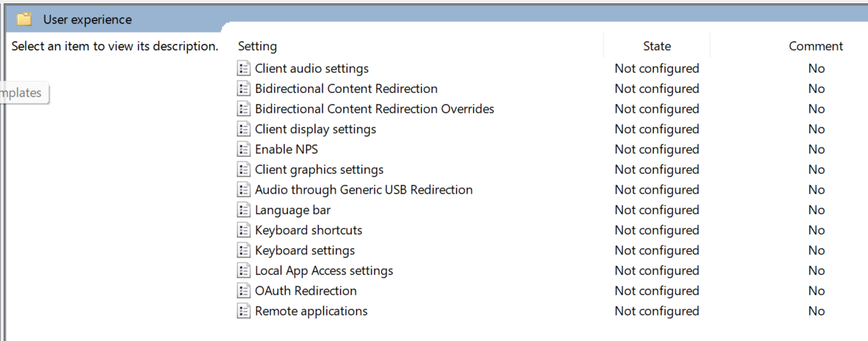Viewport: 868px width, 341px height.
Task: Select the Client audio settings policy
Action: click(x=312, y=69)
